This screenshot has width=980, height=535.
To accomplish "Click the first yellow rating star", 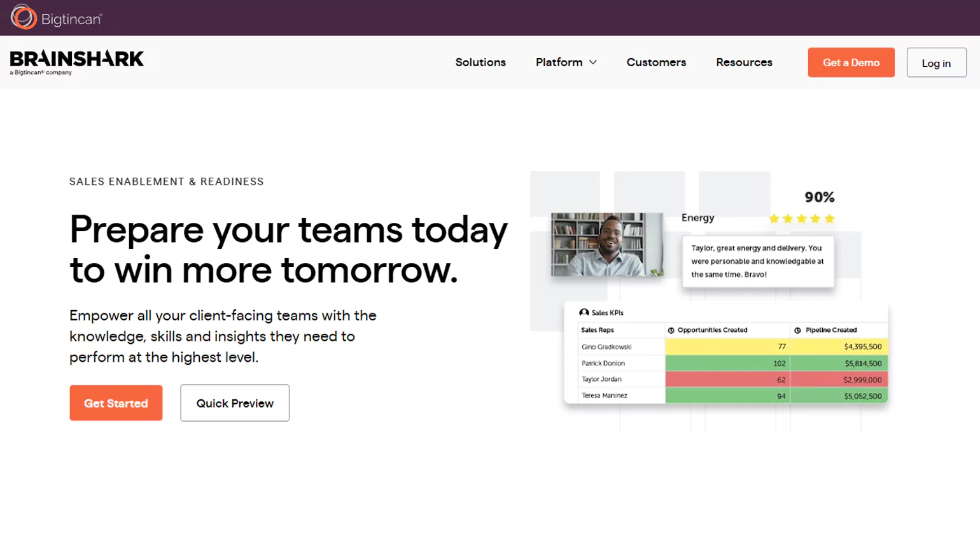I will [x=774, y=219].
